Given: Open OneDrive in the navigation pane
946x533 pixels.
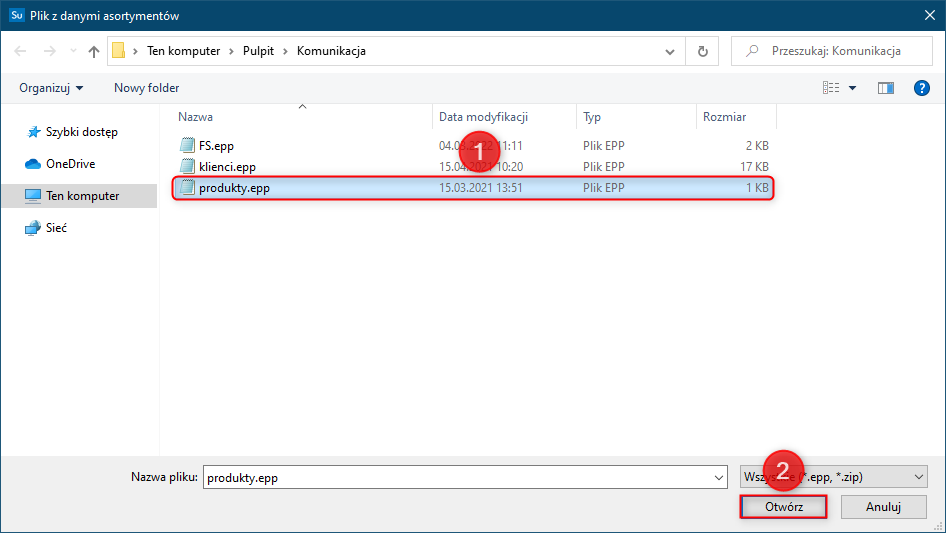Looking at the screenshot, I should (x=70, y=163).
